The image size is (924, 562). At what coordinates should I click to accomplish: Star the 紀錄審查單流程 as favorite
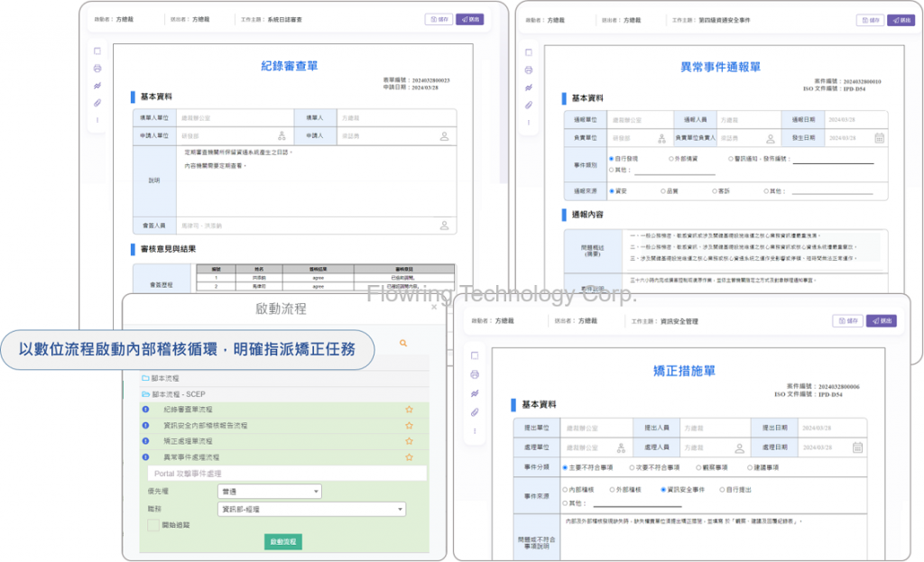coord(409,410)
